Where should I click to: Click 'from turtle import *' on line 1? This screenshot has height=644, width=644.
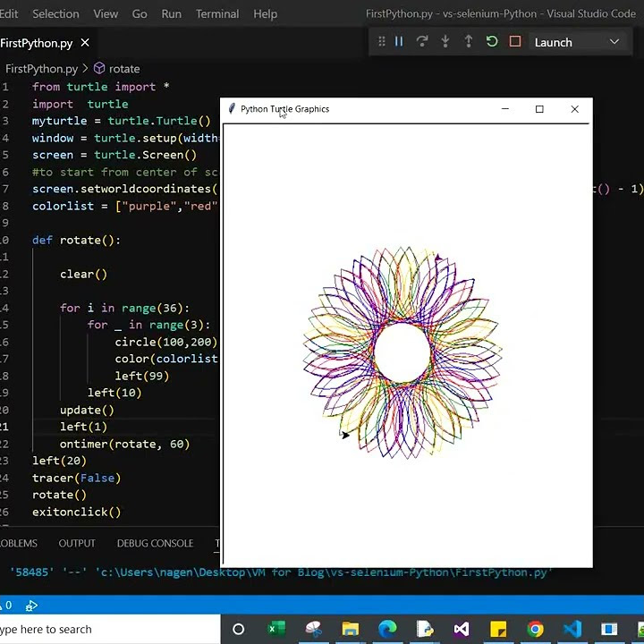click(100, 87)
